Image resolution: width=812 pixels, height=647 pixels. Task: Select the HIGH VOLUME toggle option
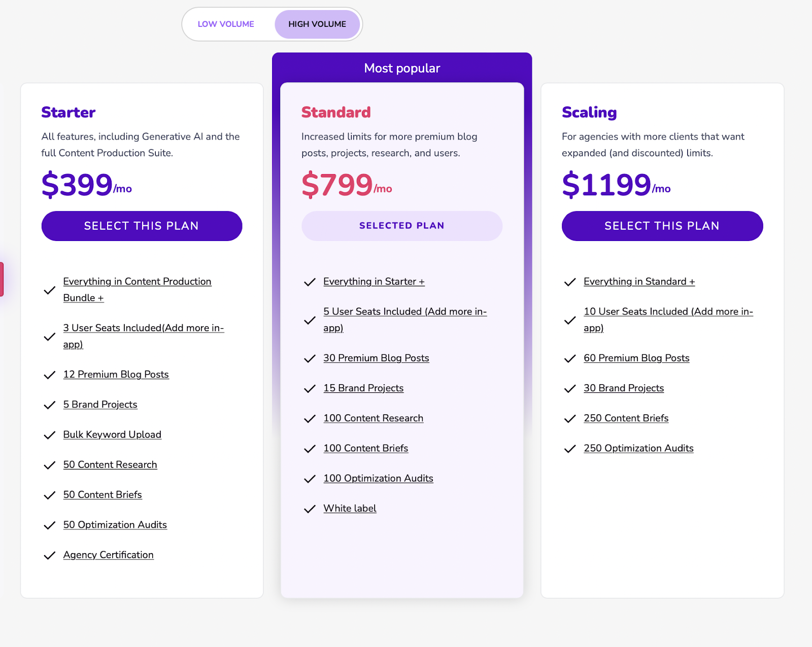tap(317, 24)
